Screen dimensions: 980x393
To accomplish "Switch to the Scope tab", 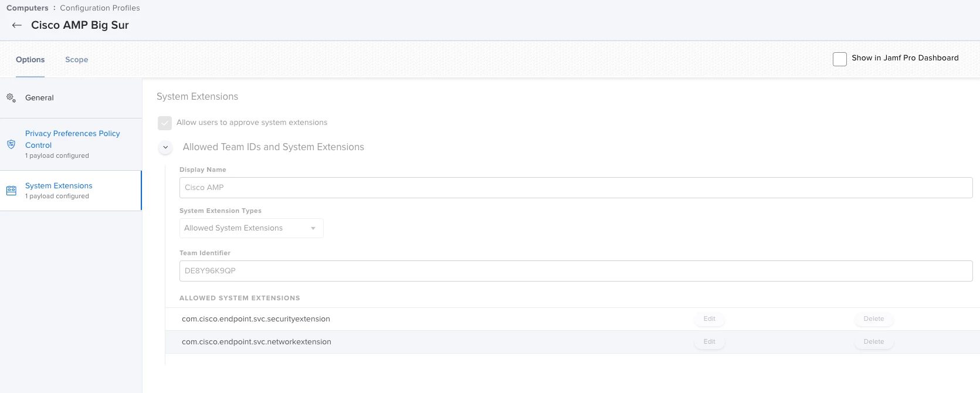I will [x=77, y=60].
